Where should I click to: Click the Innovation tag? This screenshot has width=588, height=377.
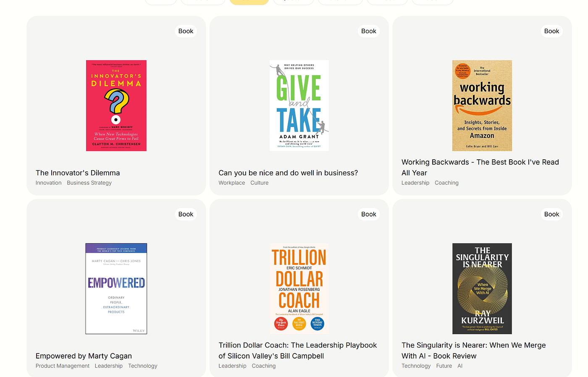click(48, 183)
